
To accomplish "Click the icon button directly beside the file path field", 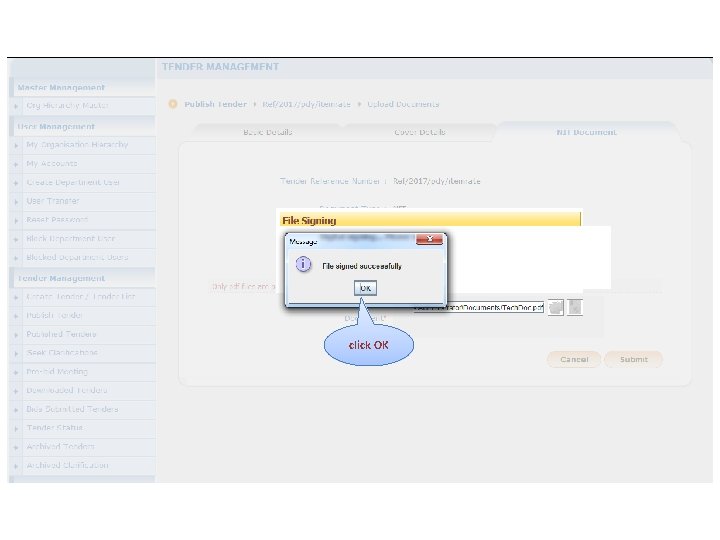I will (x=555, y=307).
